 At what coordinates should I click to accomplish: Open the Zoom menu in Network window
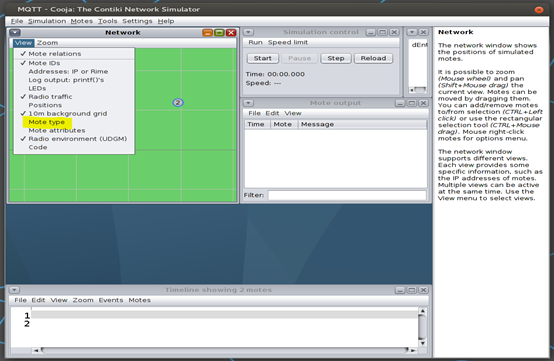(47, 43)
